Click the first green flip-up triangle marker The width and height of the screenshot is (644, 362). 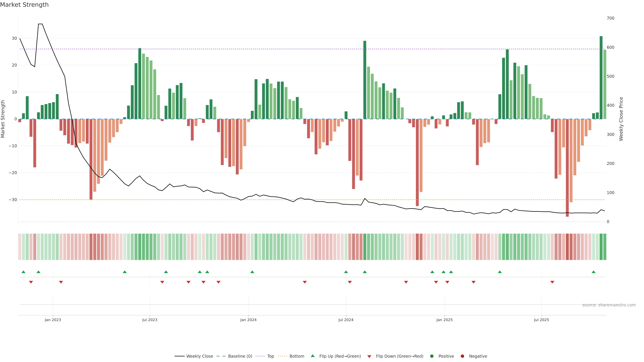point(23,272)
